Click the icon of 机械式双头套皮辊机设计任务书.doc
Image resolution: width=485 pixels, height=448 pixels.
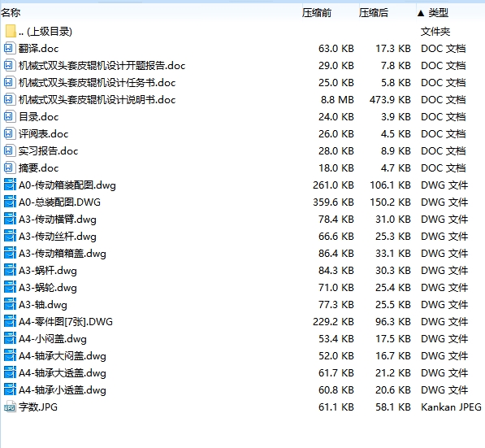pyautogui.click(x=9, y=82)
